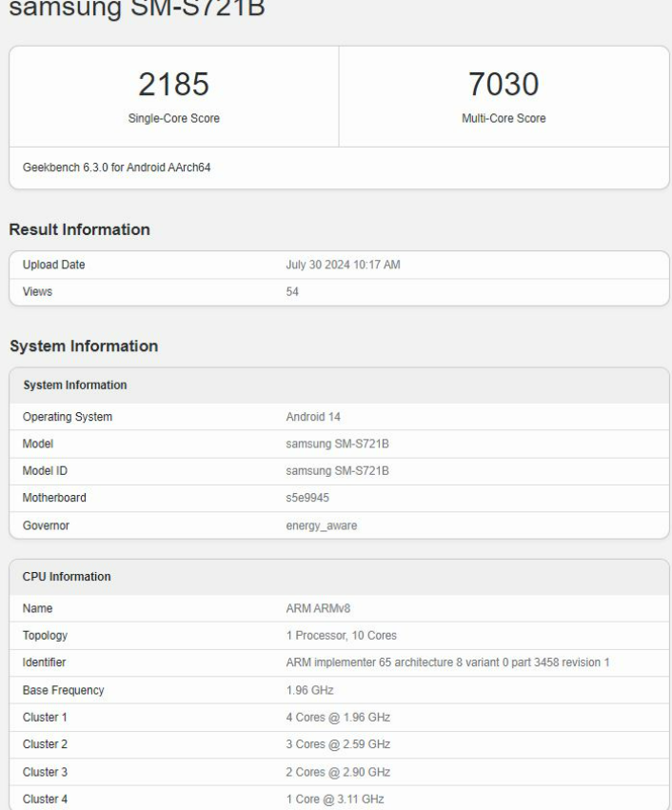
Task: Click the multi-core score 7030
Action: click(x=504, y=84)
